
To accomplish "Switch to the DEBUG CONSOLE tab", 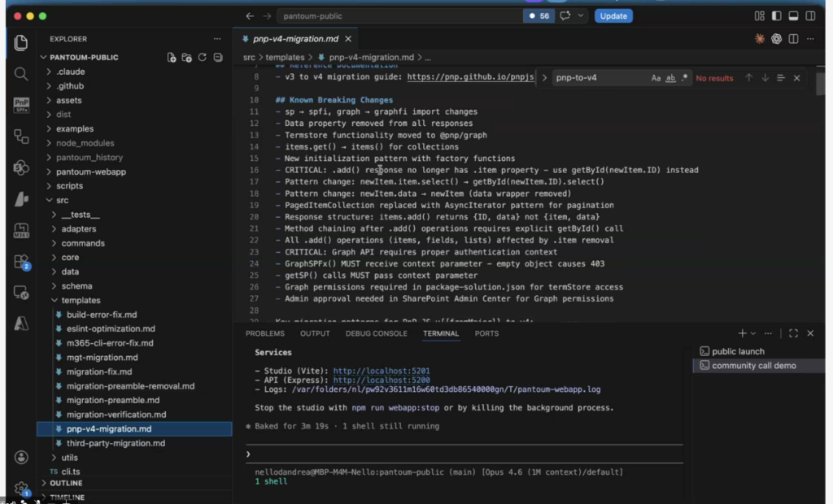I will coord(376,333).
